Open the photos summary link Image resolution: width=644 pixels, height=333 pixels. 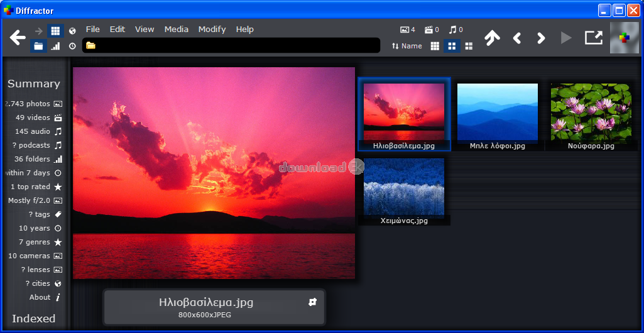34,104
